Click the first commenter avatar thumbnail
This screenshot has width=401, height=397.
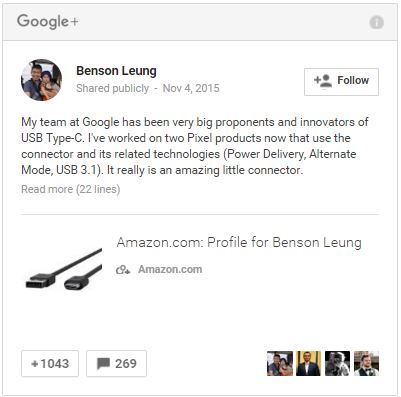tap(280, 363)
